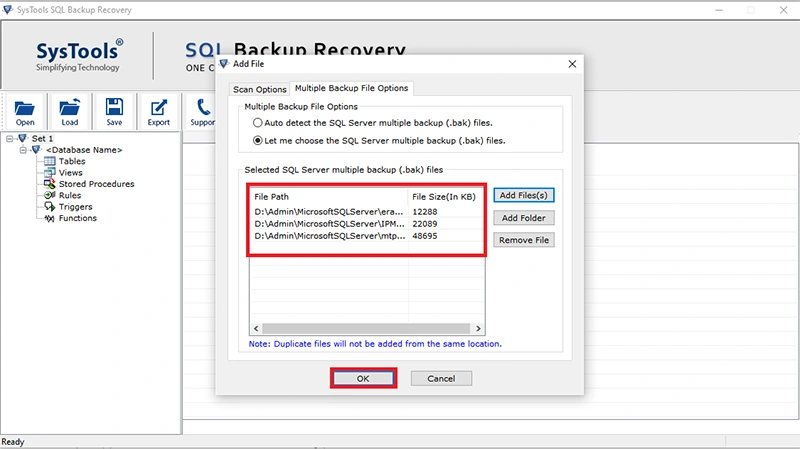Screen dimensions: 800x449
Task: Click the File Size(In KB) column header
Action: 446,196
